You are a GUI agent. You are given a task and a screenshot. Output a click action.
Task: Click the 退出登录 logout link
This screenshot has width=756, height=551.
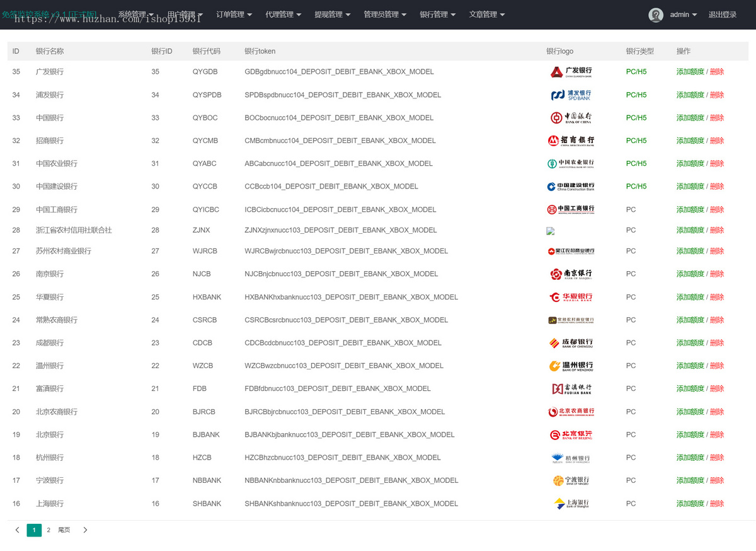pos(722,14)
